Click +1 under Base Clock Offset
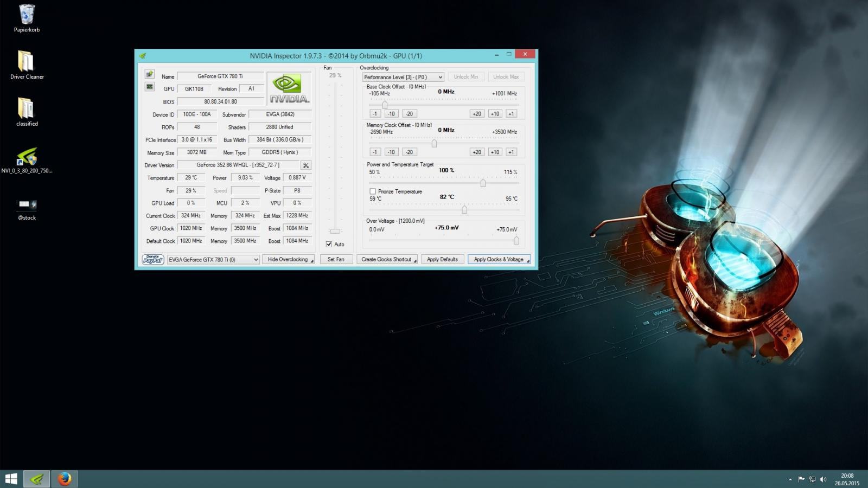Viewport: 868px width, 488px height. pyautogui.click(x=511, y=114)
